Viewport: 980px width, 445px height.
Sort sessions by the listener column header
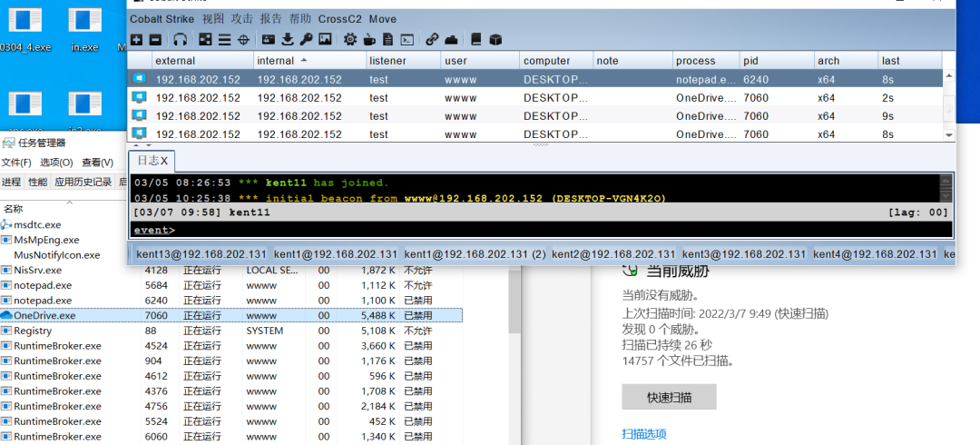coord(403,61)
